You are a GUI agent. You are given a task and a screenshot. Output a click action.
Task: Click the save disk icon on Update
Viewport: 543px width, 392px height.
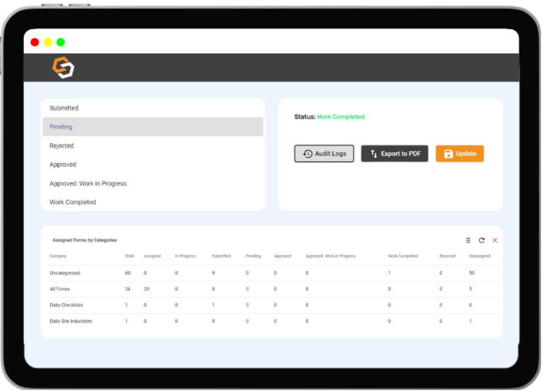pyautogui.click(x=448, y=154)
